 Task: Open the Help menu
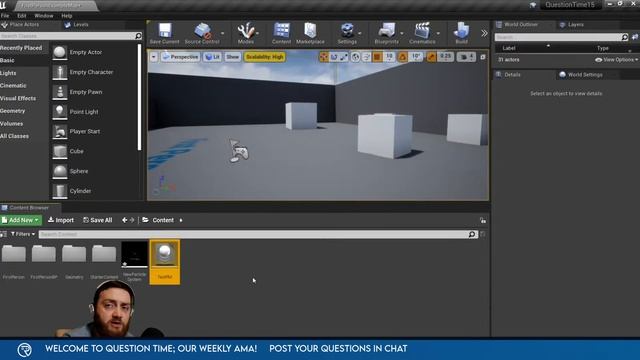(67, 16)
